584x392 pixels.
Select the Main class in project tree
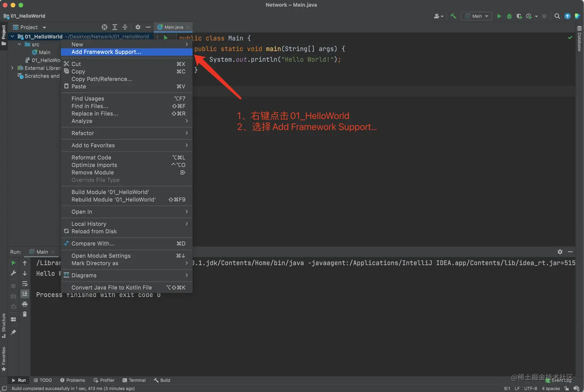(x=41, y=53)
